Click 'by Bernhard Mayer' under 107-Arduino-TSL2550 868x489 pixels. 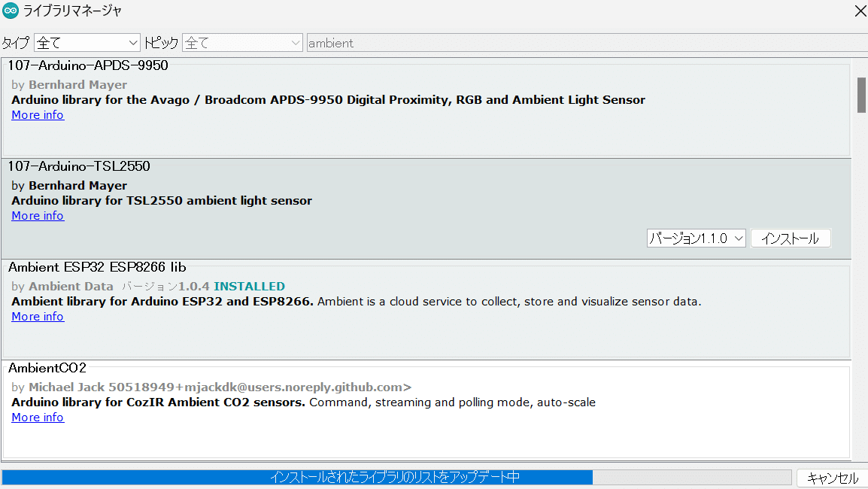[x=69, y=186]
